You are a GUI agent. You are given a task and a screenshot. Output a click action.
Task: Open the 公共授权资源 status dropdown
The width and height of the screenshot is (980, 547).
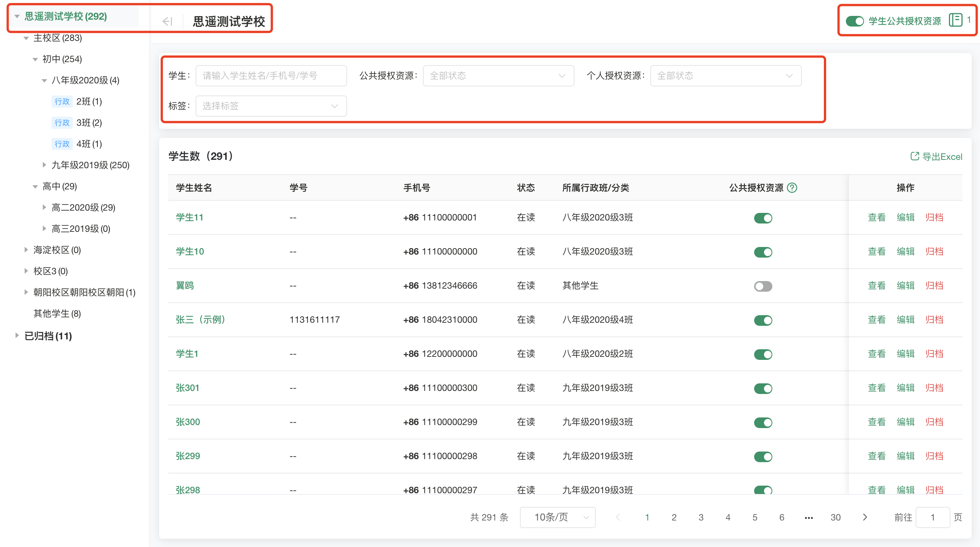498,76
